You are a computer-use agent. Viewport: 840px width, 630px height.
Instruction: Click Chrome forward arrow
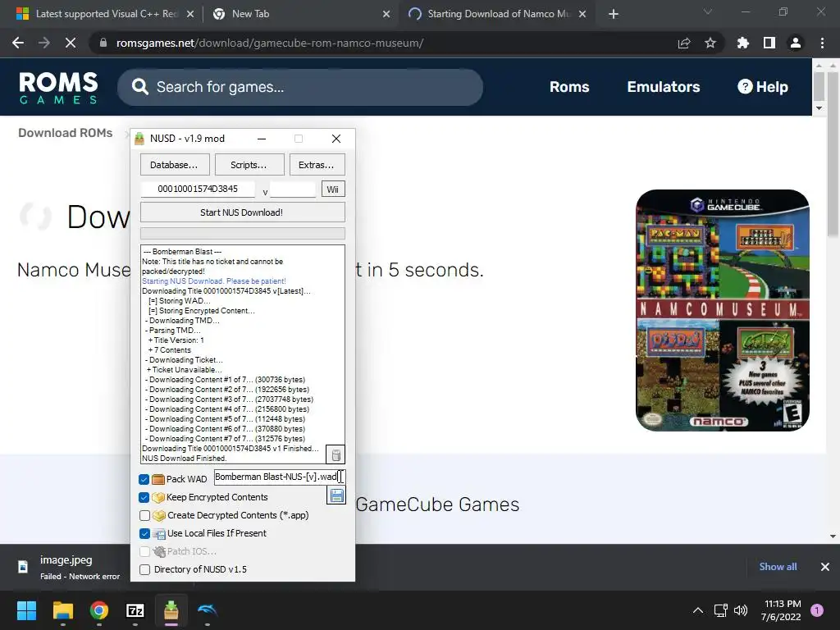[44, 43]
